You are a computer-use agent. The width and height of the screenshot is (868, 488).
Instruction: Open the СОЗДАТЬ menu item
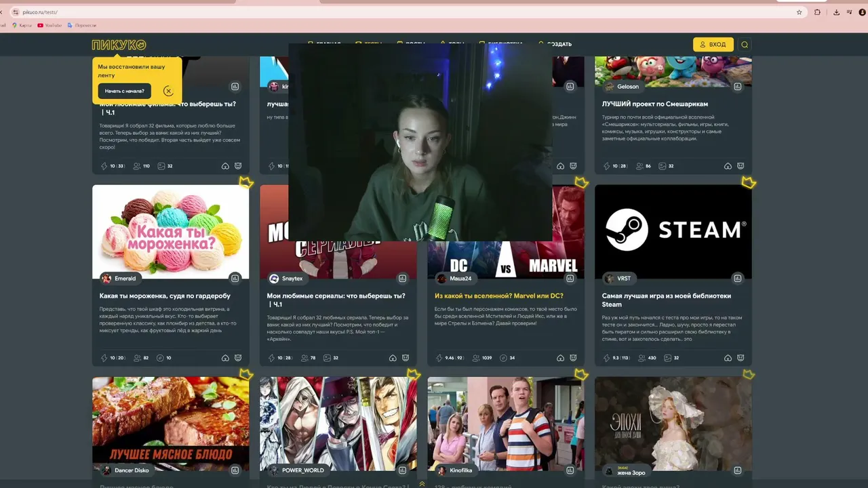555,44
